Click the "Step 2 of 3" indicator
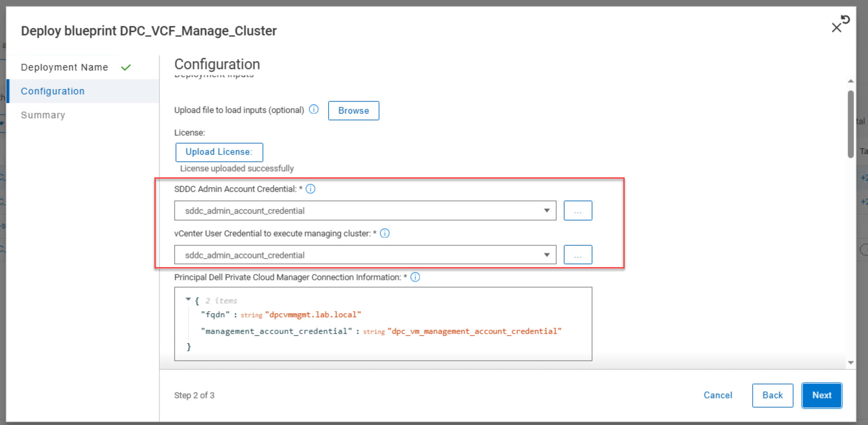This screenshot has height=425, width=868. (x=194, y=395)
